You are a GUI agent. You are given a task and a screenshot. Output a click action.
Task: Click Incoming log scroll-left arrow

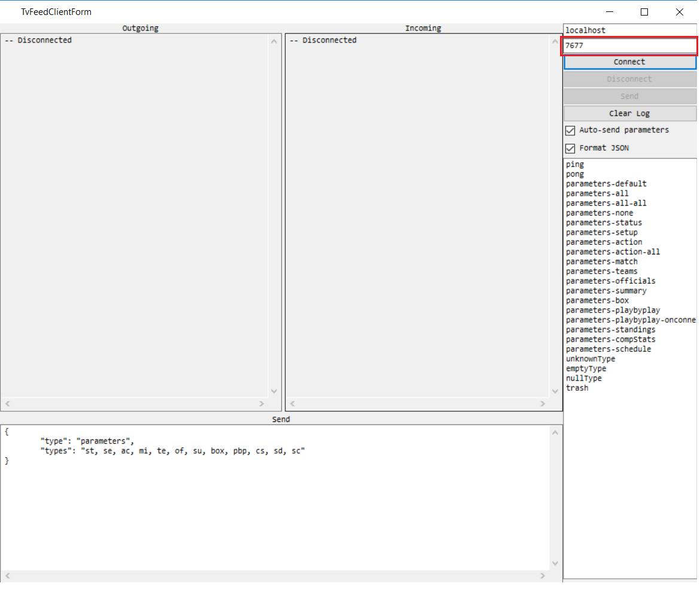tap(293, 404)
